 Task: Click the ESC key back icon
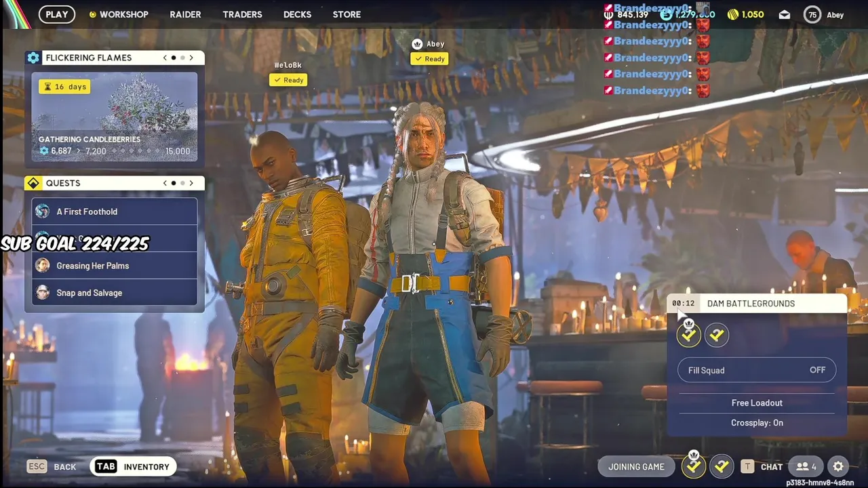37,466
